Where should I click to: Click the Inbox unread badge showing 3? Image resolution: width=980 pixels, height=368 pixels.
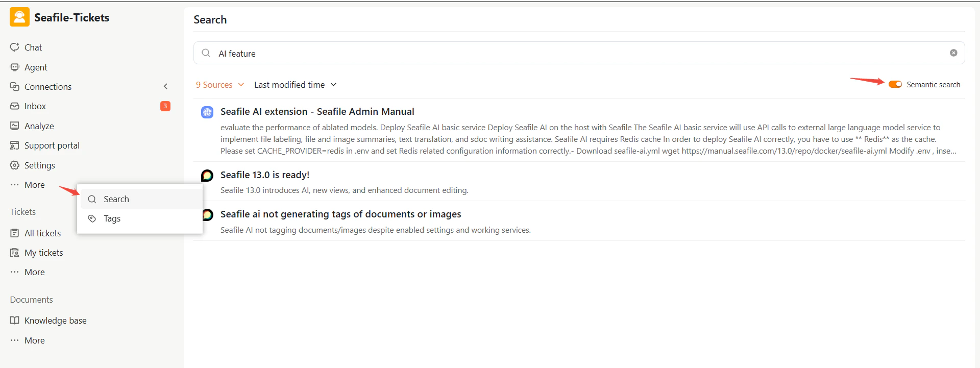[x=165, y=106]
